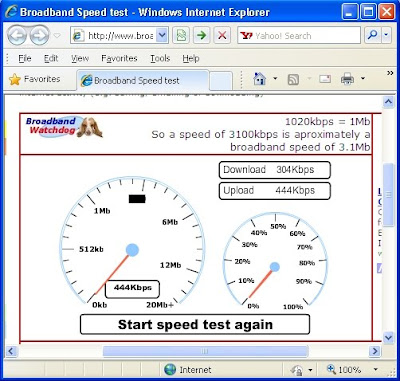Click the Forward navigation arrow button
This screenshot has width=400, height=381.
tap(39, 35)
